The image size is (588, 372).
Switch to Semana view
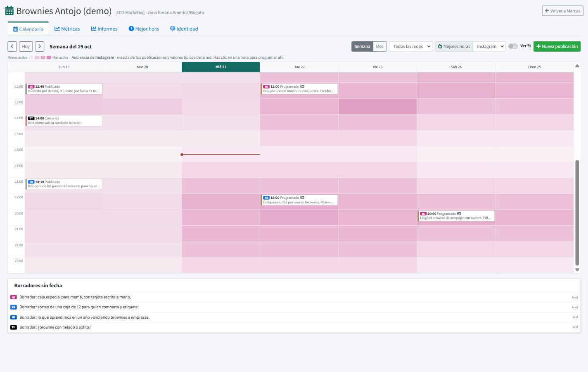click(362, 46)
